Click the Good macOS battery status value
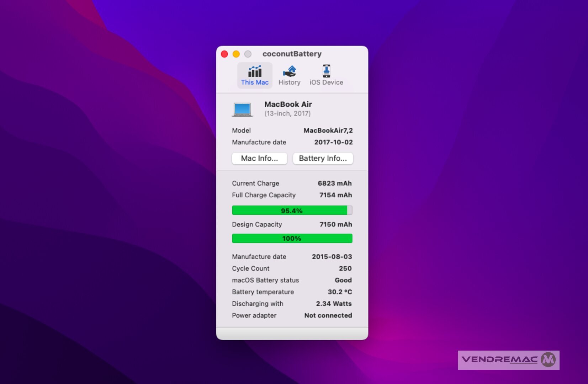This screenshot has height=384, width=588. tap(343, 280)
